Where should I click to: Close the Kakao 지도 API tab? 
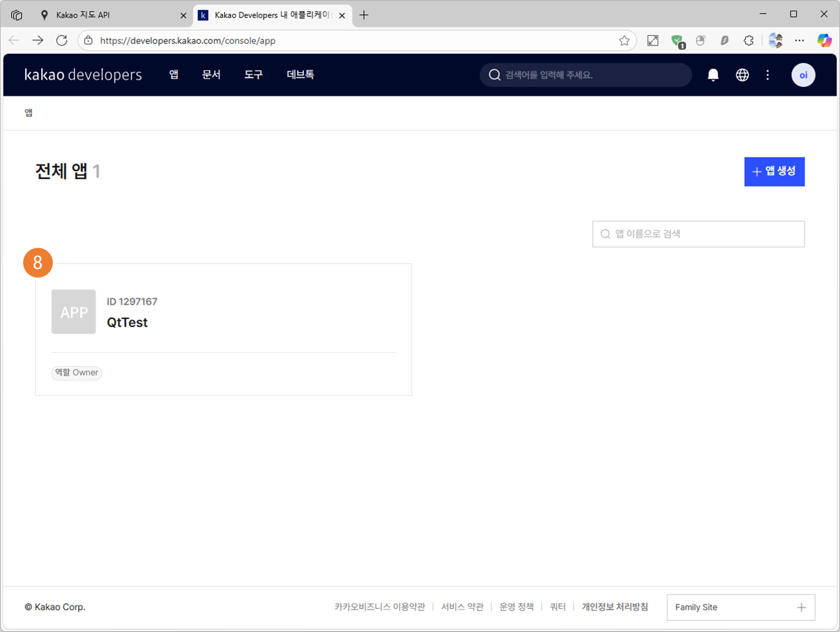click(183, 16)
